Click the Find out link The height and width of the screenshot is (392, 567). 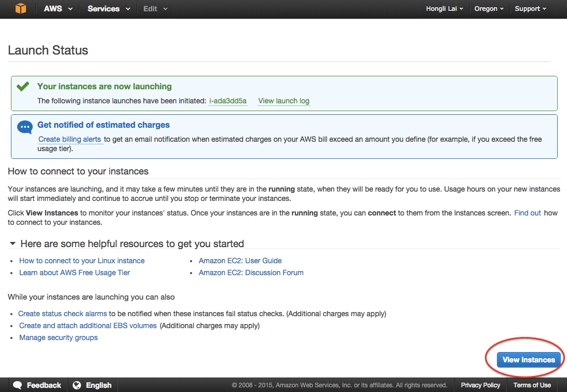pyautogui.click(x=528, y=213)
